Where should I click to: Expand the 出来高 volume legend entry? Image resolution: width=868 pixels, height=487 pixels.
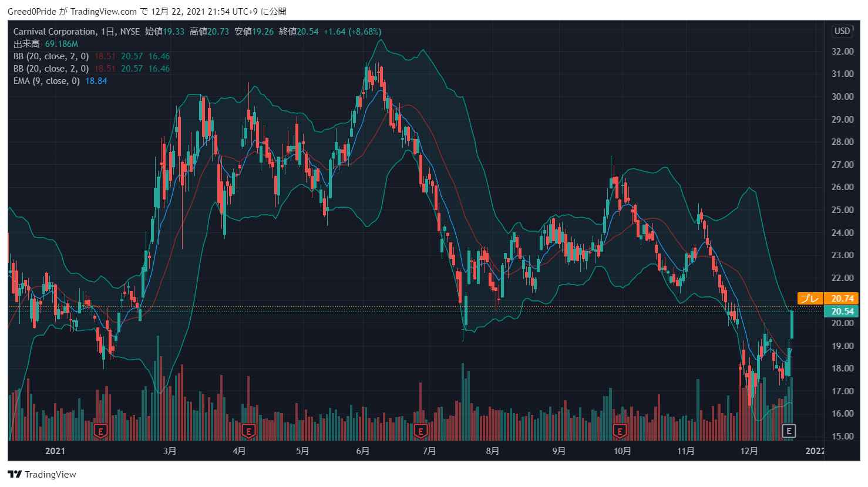pos(26,44)
